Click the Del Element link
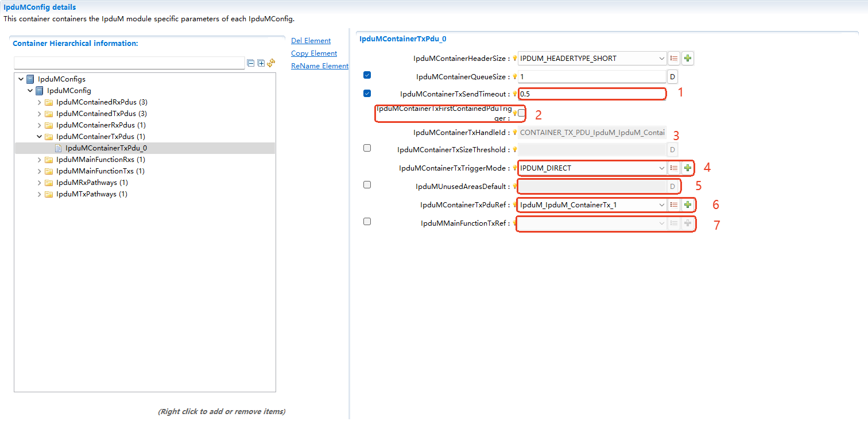Screen dimensions: 868x421 [311, 40]
